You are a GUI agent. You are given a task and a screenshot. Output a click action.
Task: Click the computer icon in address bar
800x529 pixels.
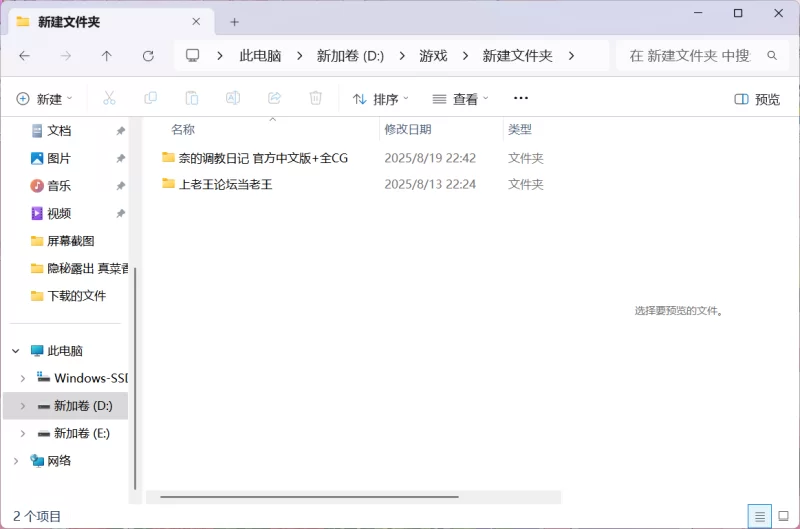[x=192, y=56]
